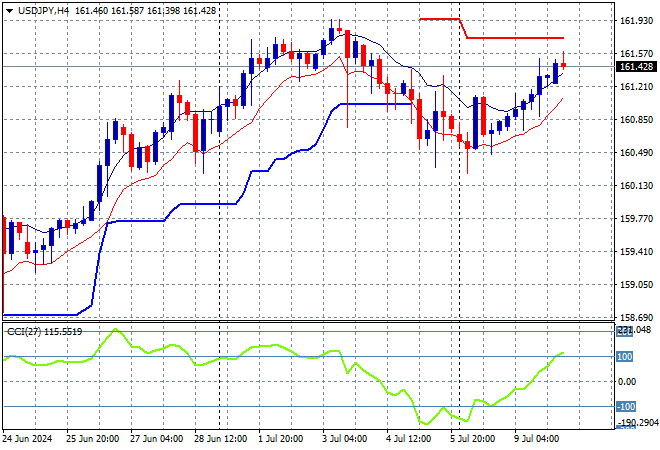Click the time label 28 Jun 12:00
660x450 pixels.
click(220, 439)
